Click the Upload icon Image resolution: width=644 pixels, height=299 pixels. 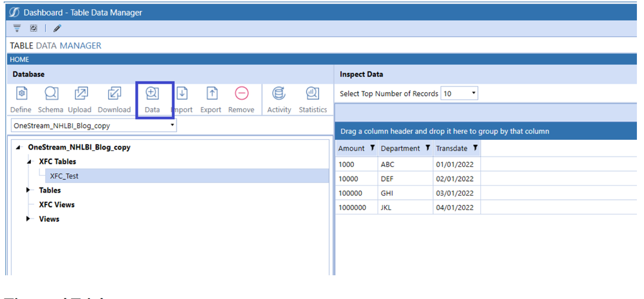[81, 93]
